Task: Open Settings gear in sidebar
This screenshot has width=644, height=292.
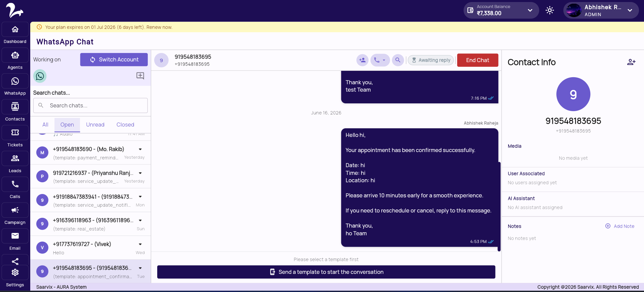Action: point(15,273)
